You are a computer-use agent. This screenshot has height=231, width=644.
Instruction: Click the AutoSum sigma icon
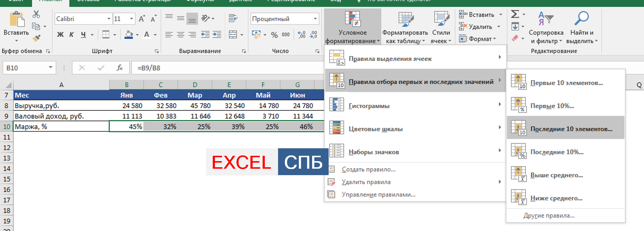pyautogui.click(x=515, y=14)
